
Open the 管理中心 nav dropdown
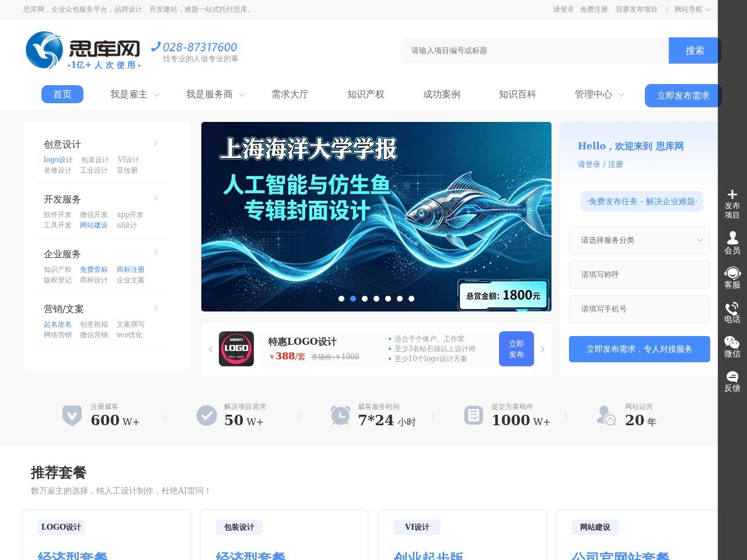pyautogui.click(x=599, y=94)
